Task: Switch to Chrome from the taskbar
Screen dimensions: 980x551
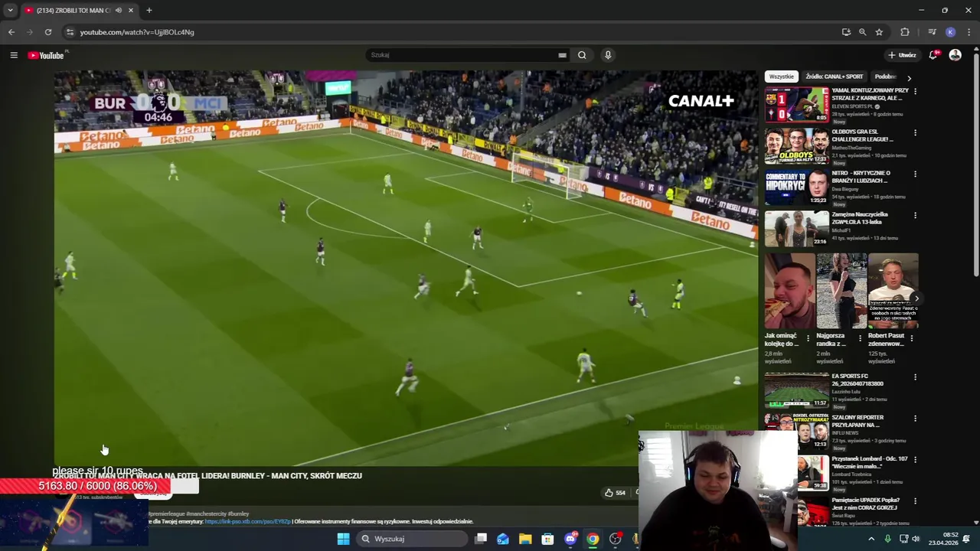Action: (593, 539)
